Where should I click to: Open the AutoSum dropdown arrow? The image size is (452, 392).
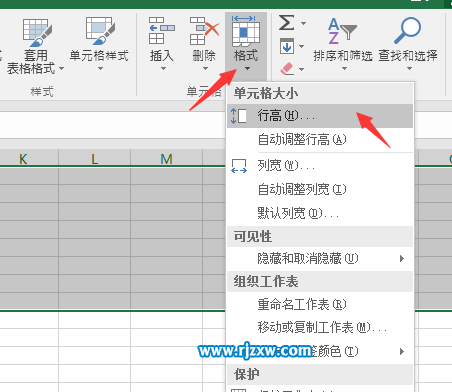[303, 23]
